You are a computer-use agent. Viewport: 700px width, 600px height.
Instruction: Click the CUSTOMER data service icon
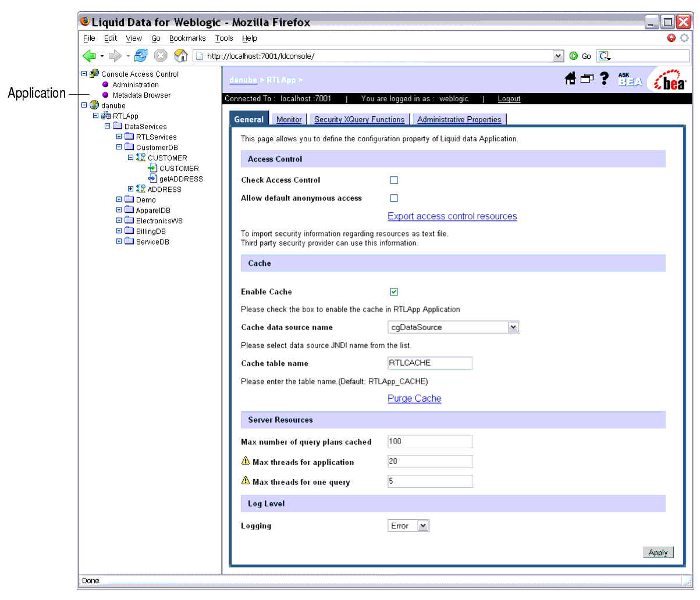pyautogui.click(x=141, y=158)
